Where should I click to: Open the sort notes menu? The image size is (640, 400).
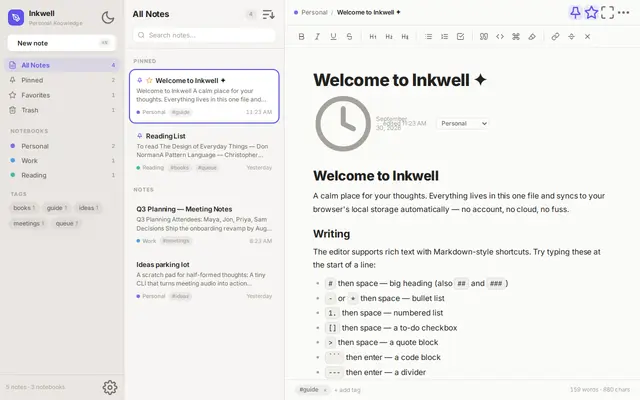click(268, 15)
